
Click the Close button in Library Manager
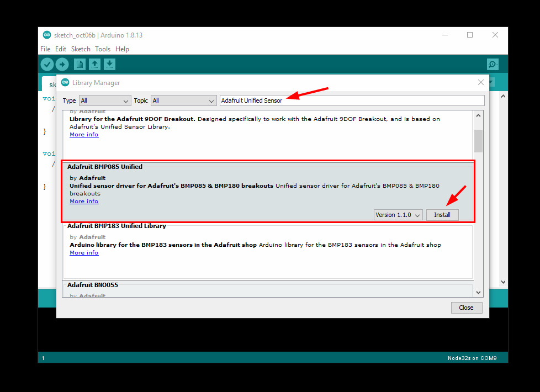click(x=467, y=308)
